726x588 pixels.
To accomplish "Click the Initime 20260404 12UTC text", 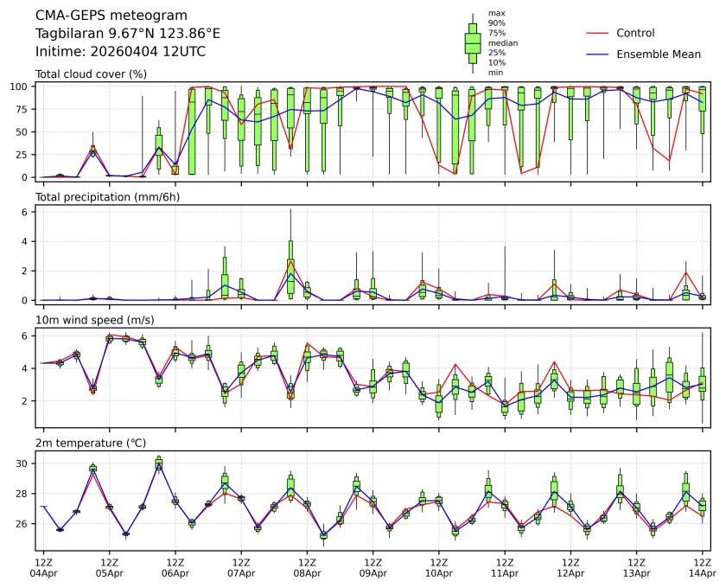I will [x=120, y=52].
